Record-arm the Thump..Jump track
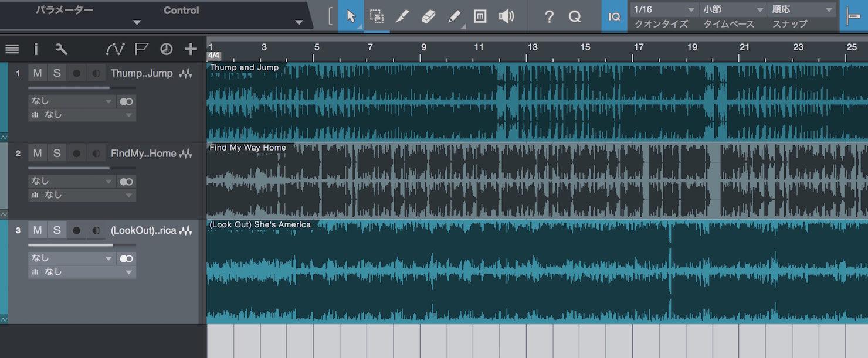Image resolution: width=868 pixels, height=358 pixels. pyautogui.click(x=76, y=73)
